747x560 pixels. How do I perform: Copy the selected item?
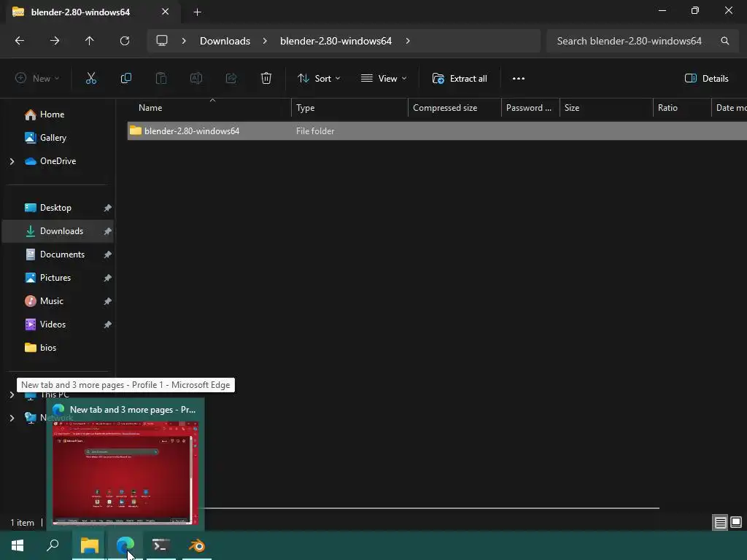coord(126,79)
